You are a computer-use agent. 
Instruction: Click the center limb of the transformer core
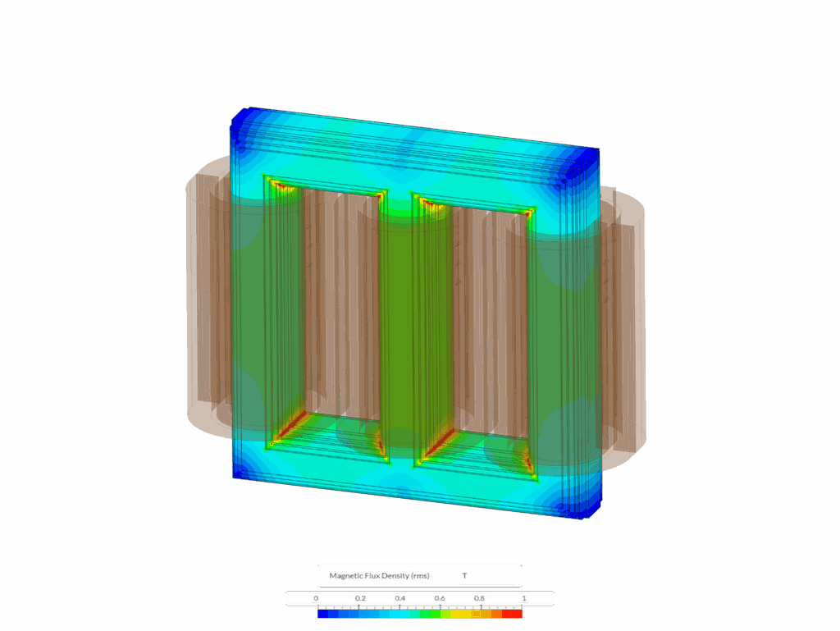tap(399, 328)
